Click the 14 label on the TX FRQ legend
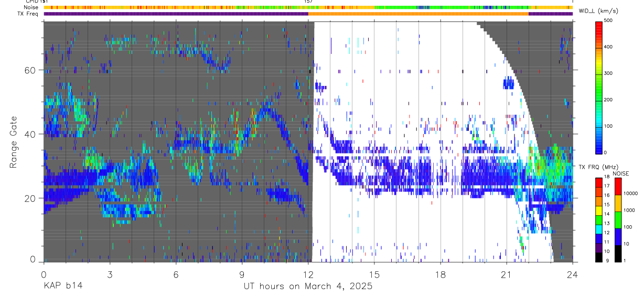This screenshot has height=297, width=644. click(607, 214)
